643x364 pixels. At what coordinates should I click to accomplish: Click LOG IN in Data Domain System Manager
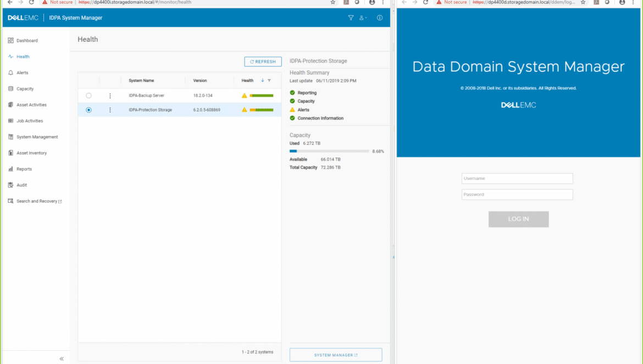518,219
